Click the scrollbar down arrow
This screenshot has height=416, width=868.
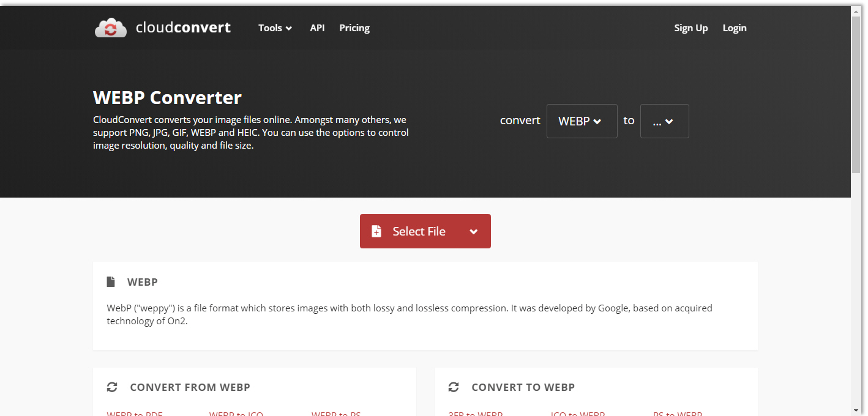point(856,410)
